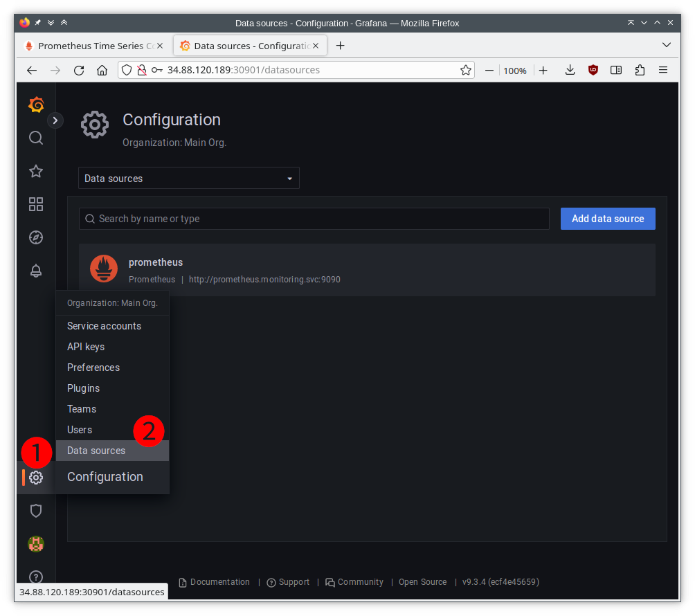Open the Data sources page dropdown

coord(189,178)
